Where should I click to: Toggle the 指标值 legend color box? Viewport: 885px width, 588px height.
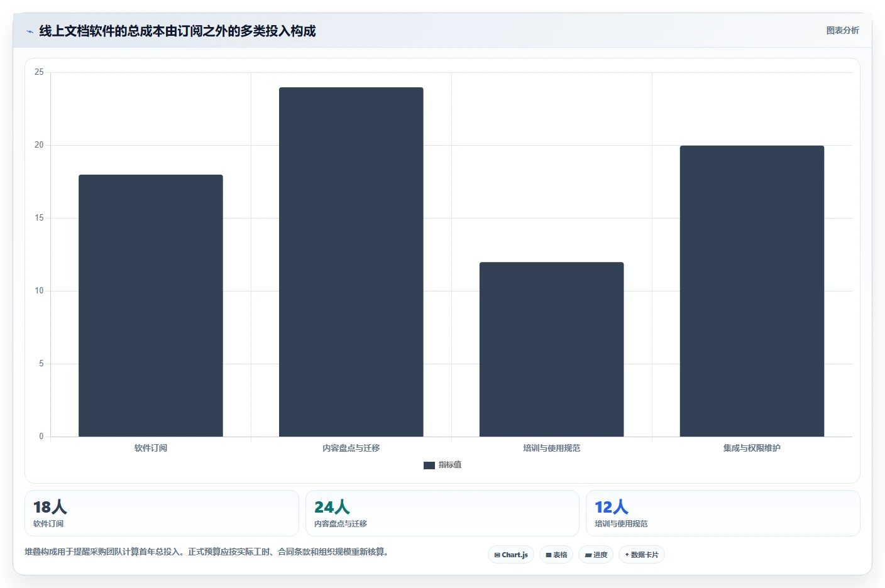pyautogui.click(x=429, y=465)
